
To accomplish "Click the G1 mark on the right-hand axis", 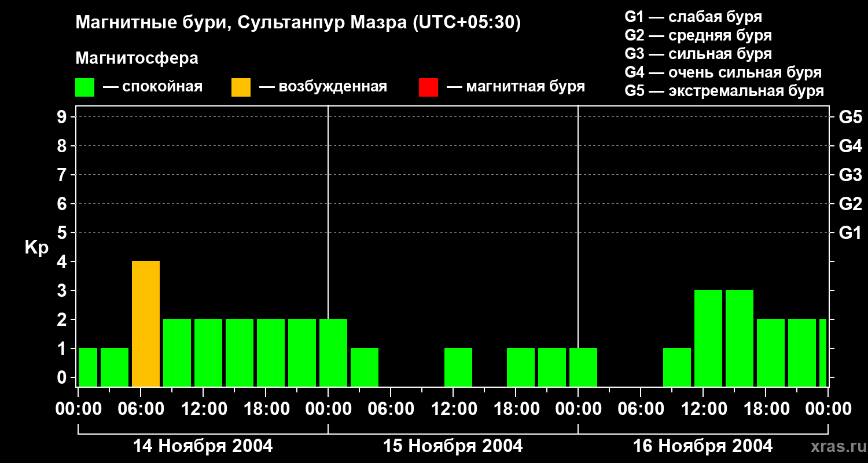I will [851, 233].
